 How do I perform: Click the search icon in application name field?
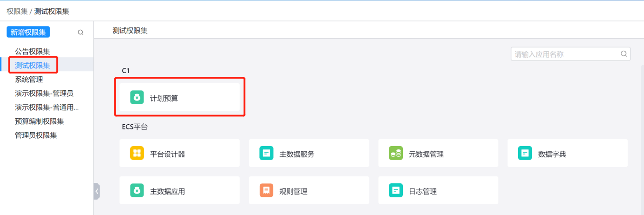(x=624, y=54)
